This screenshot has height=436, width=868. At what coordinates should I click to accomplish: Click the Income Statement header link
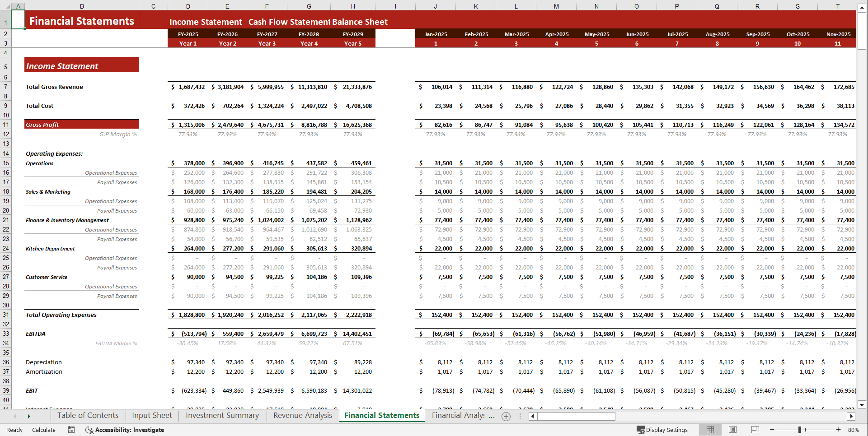(206, 22)
